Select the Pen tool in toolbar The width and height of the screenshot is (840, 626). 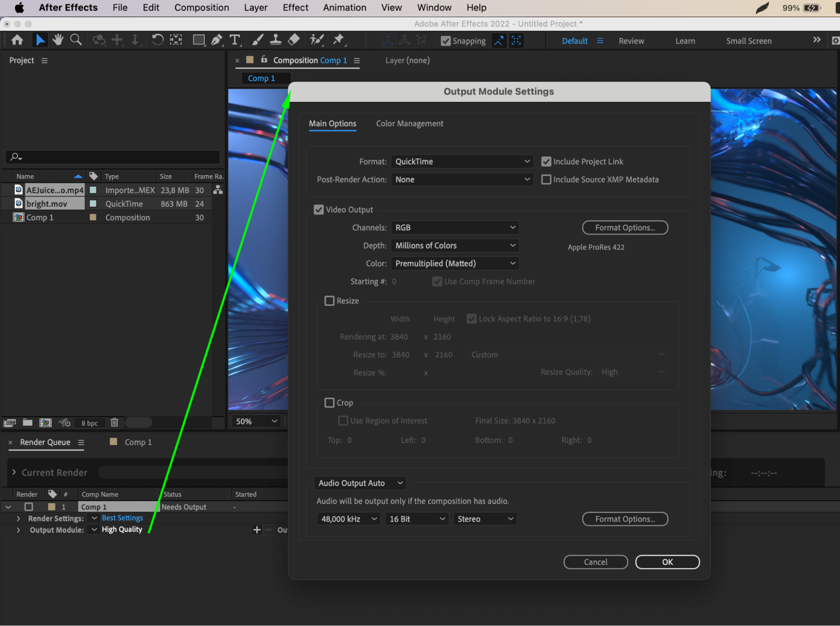click(216, 40)
